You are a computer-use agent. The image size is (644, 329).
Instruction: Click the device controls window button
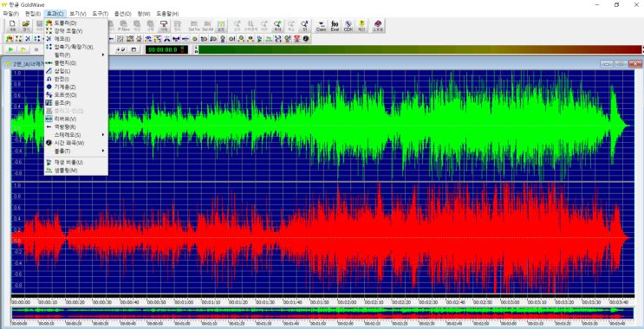[x=133, y=49]
